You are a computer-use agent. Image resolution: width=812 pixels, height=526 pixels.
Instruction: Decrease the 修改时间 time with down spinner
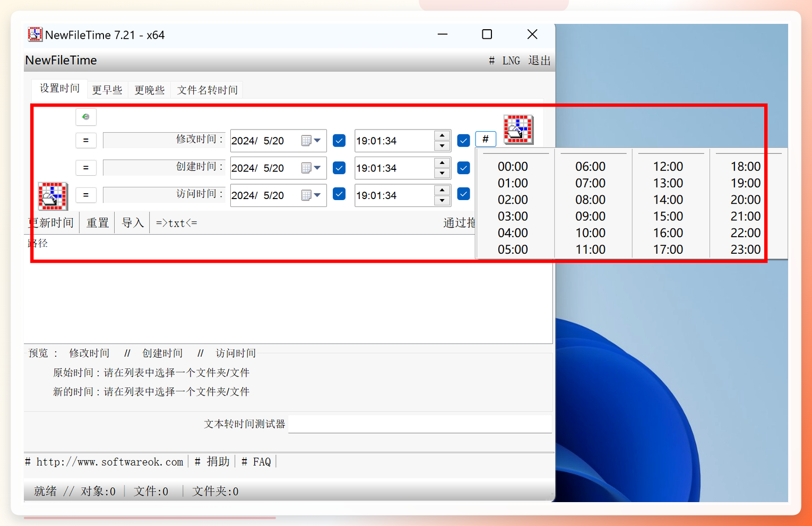click(x=442, y=146)
